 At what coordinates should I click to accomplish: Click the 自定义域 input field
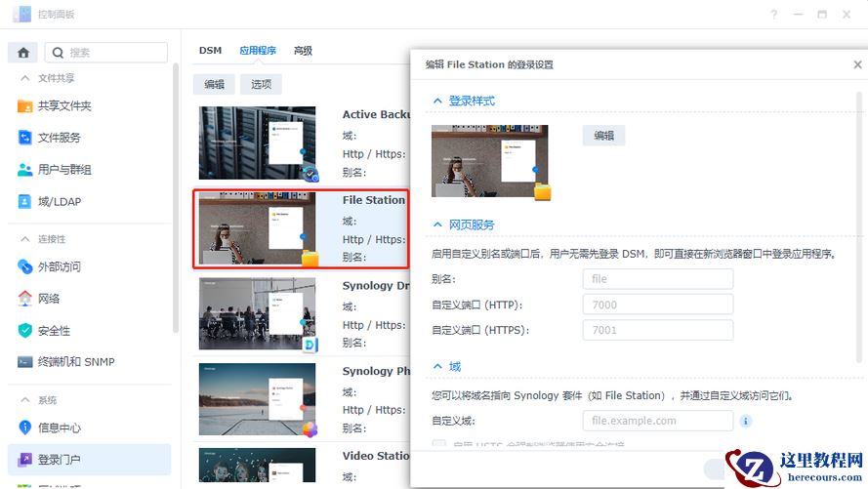pos(658,421)
